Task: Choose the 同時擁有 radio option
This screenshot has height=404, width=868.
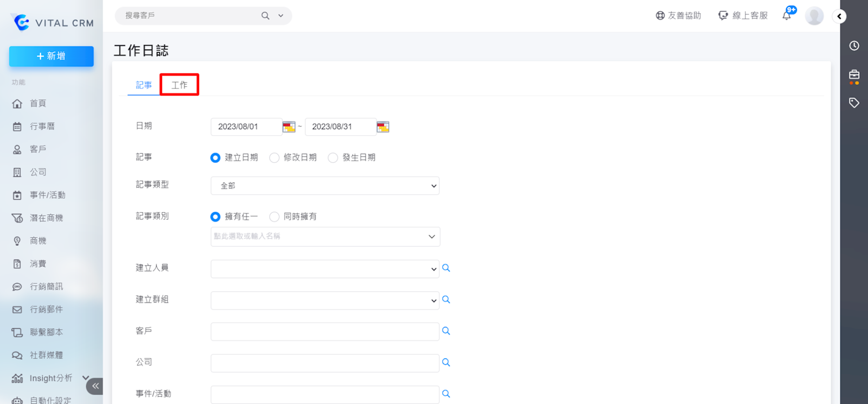Action: [x=275, y=217]
